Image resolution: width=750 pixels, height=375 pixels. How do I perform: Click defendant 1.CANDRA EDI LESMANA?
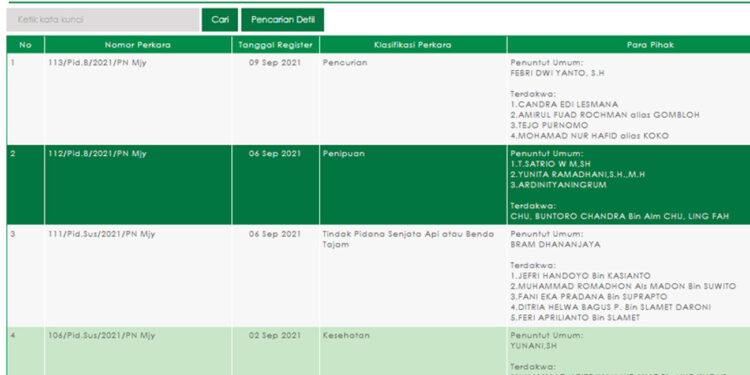coord(564,104)
